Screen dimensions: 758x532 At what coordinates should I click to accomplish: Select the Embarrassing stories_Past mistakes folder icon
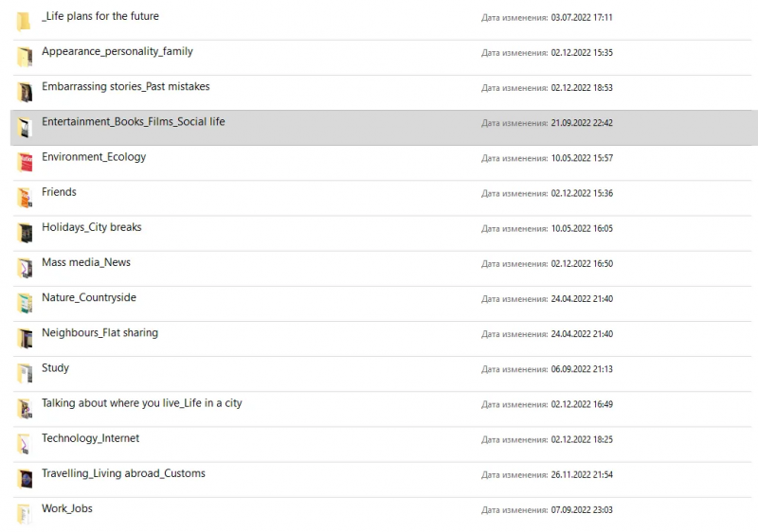[25, 92]
